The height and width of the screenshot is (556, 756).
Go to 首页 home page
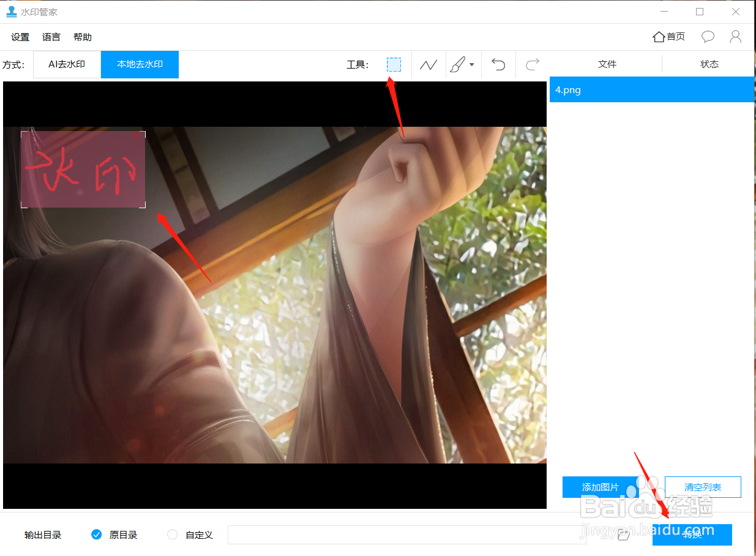(669, 37)
